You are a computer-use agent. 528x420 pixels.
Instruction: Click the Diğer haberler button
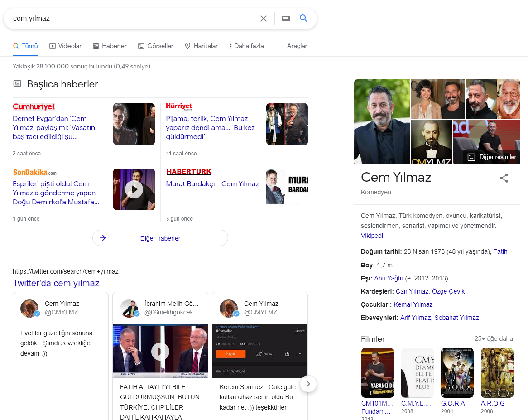[160, 238]
